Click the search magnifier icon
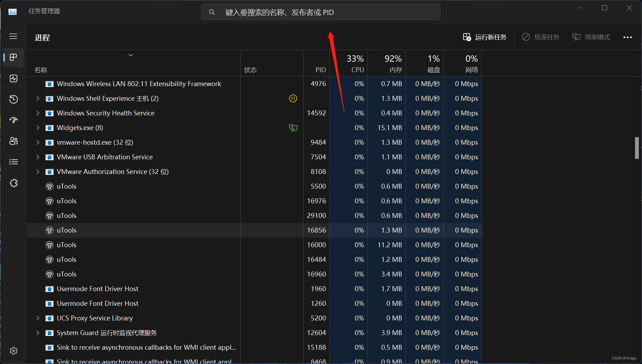642x364 pixels. (x=212, y=12)
